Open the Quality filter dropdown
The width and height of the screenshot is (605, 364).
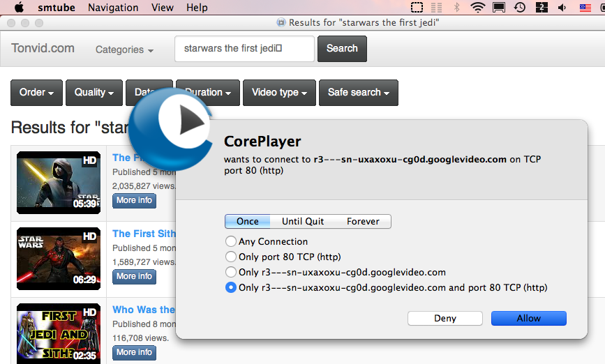94,93
